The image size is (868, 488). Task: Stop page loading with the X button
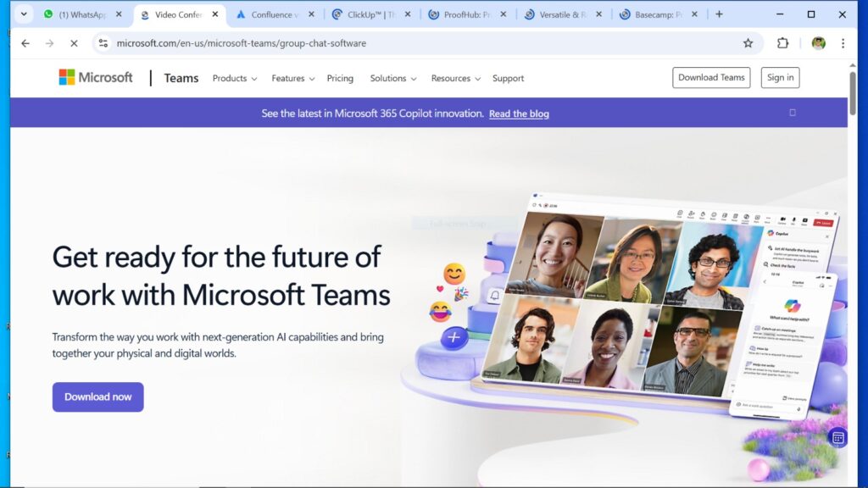coord(74,43)
